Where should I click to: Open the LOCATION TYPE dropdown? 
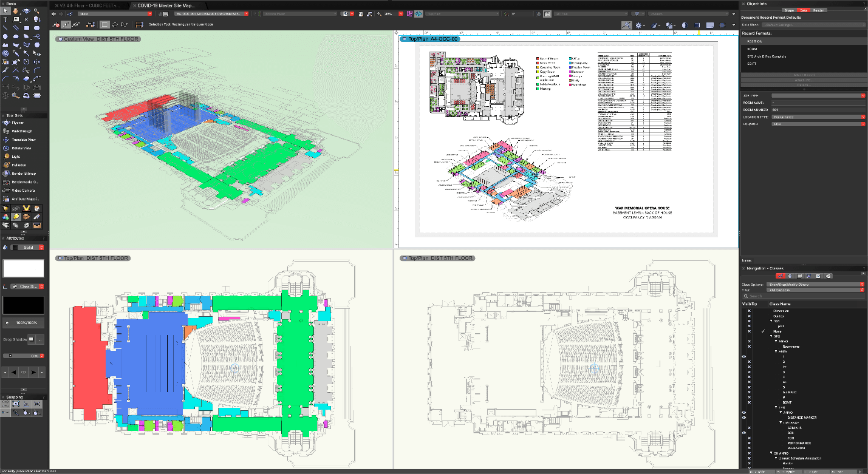(818, 117)
